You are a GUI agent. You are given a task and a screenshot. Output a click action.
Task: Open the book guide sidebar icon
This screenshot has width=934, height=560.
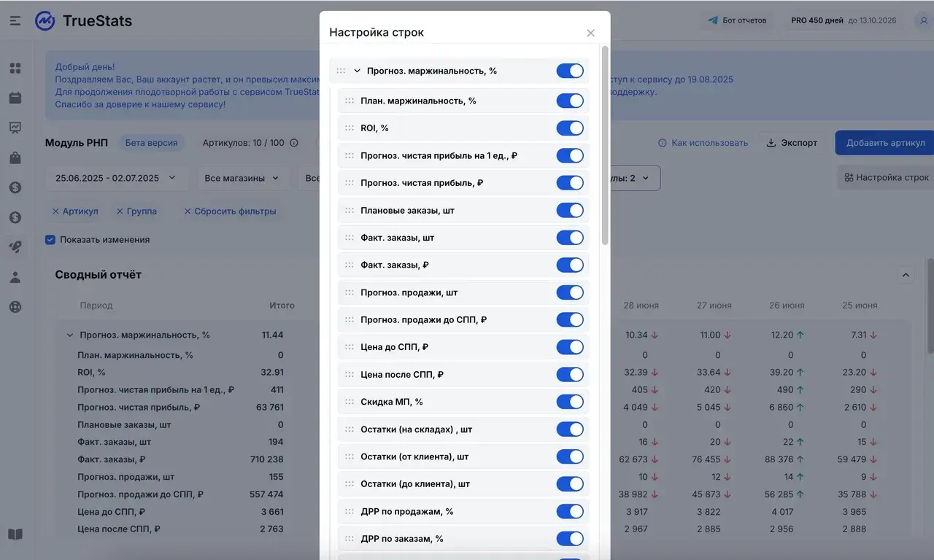tap(15, 534)
